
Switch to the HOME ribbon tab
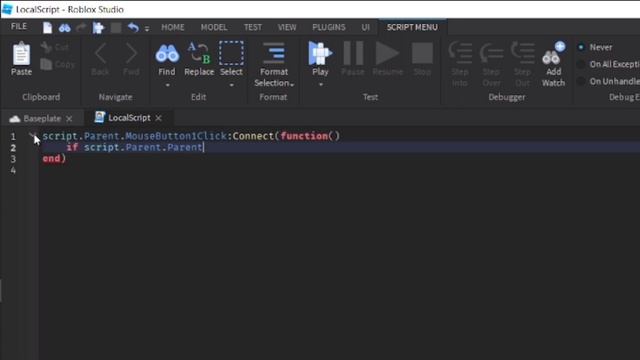point(173,27)
